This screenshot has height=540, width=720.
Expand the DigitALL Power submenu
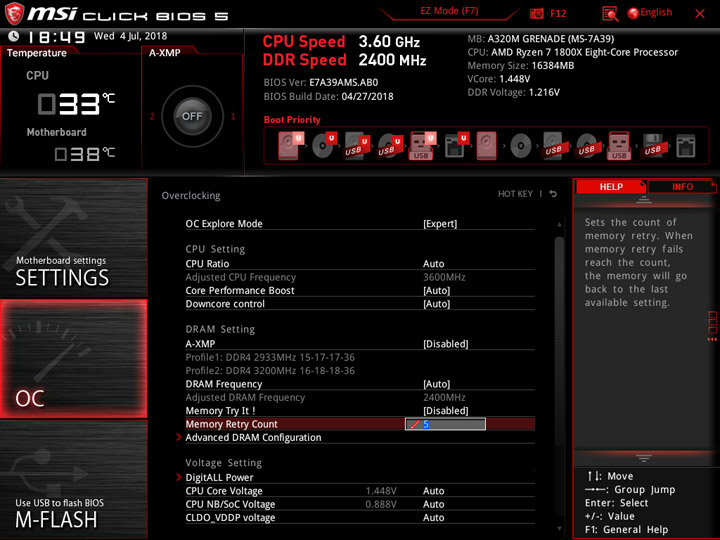coord(219,477)
